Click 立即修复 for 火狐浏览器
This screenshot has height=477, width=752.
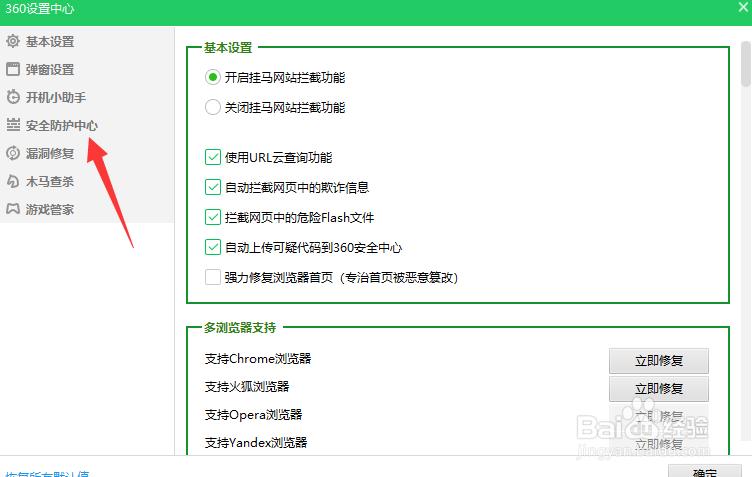(658, 389)
